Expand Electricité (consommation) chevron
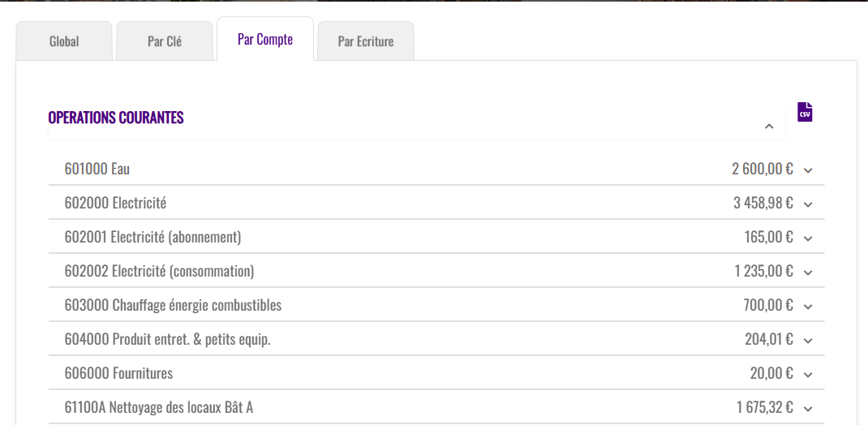The width and height of the screenshot is (868, 425). (808, 273)
